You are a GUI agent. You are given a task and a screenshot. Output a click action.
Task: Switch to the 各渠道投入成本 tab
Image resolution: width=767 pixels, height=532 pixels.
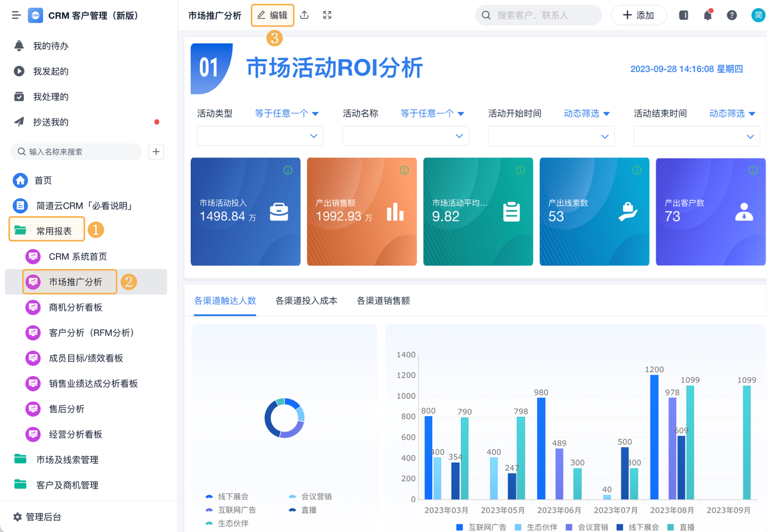point(306,300)
